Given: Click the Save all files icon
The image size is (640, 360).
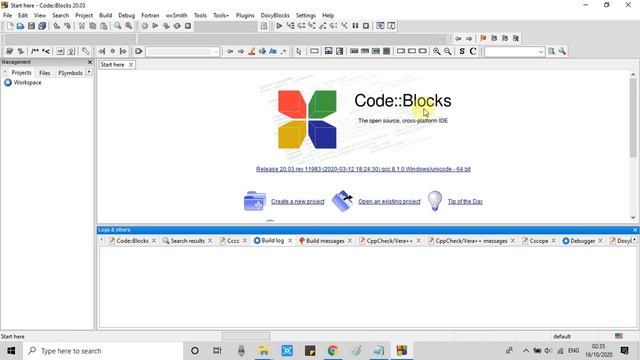Looking at the screenshot, I should 42,26.
